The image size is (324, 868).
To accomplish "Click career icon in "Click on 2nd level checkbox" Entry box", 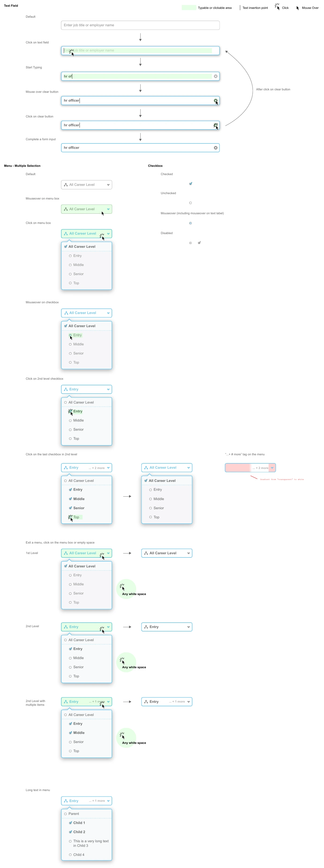I will [x=66, y=389].
